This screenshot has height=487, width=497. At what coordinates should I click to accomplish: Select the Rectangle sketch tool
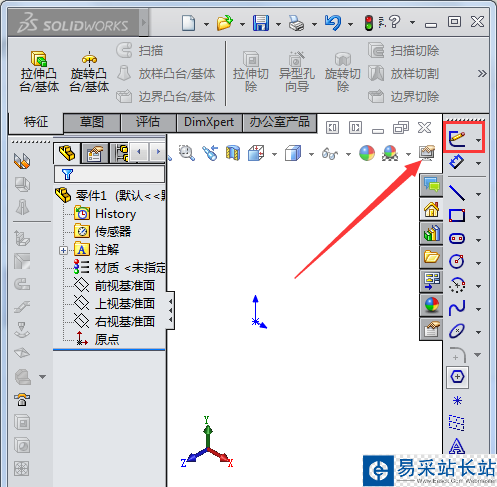(x=457, y=216)
